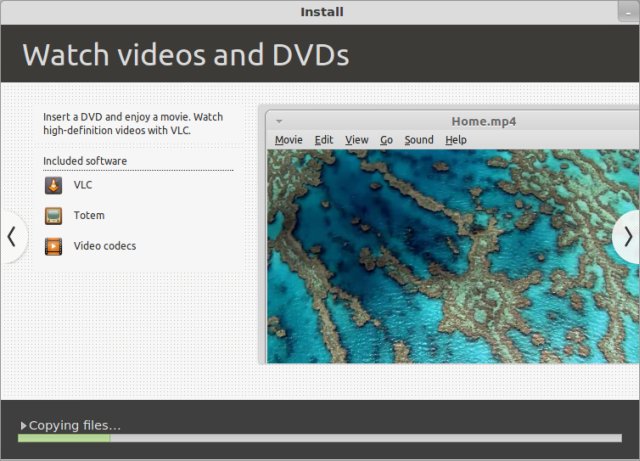
Task: Expand the Copying files details triangle
Action: click(x=23, y=426)
